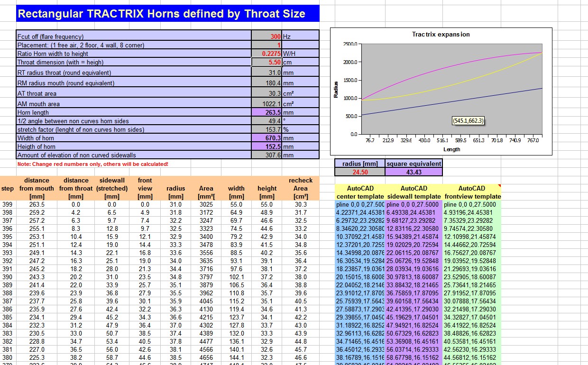This screenshot has width=588, height=365.
Task: Click the 'Change red numbers only' note
Action: point(92,164)
